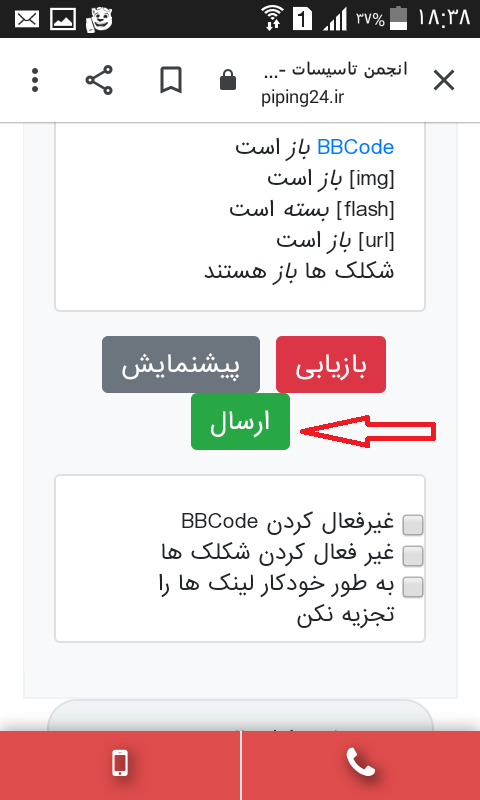Click the gray پیشنمایش preview button
480x800 pixels.
coord(181,364)
